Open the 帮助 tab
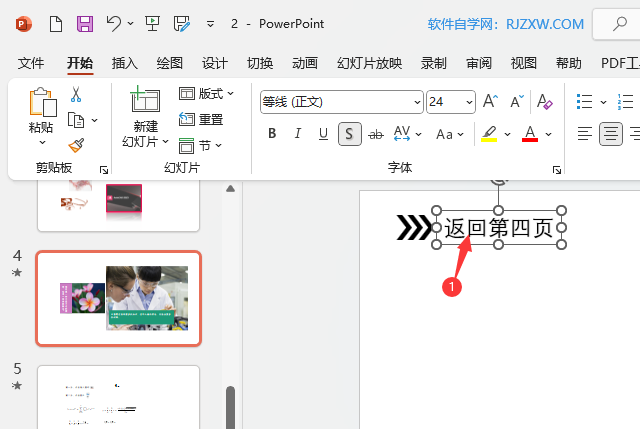Image resolution: width=640 pixels, height=429 pixels. point(569,63)
